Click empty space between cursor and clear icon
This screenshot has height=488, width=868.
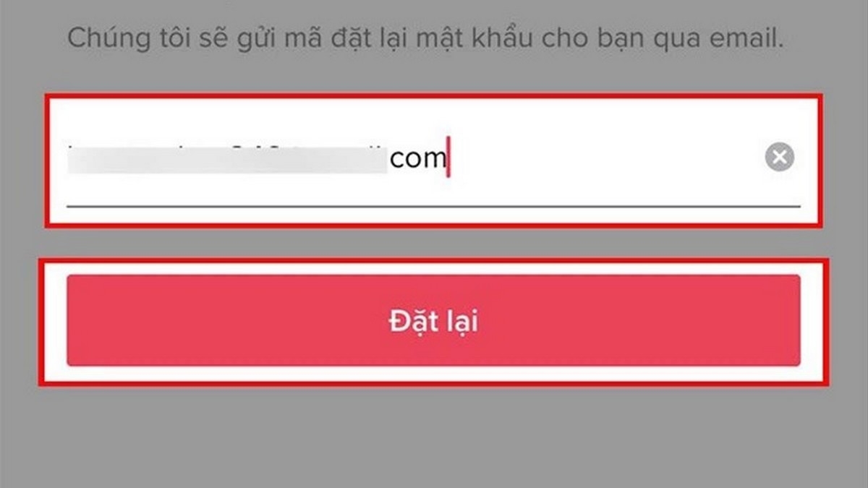[x=608, y=158]
